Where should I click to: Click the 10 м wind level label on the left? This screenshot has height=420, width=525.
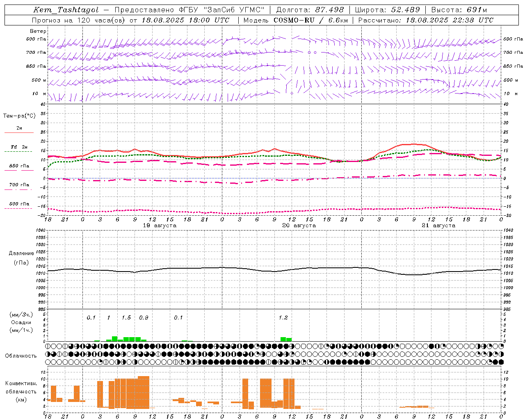(x=39, y=94)
